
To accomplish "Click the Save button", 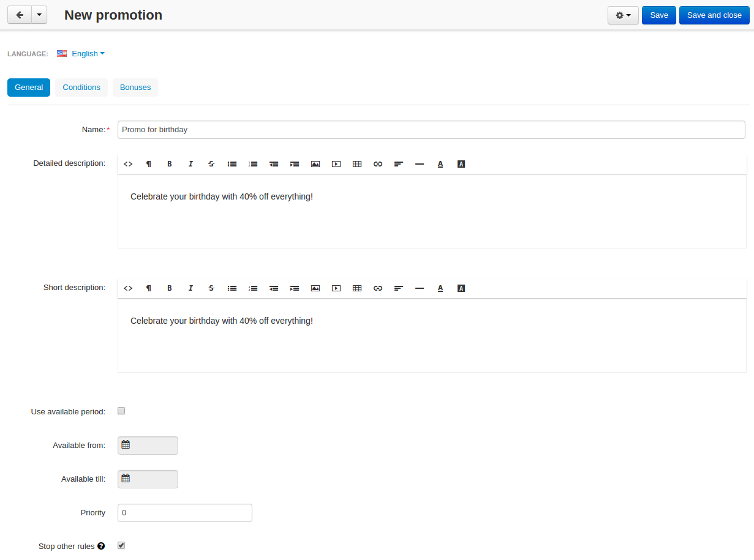I will (x=659, y=15).
